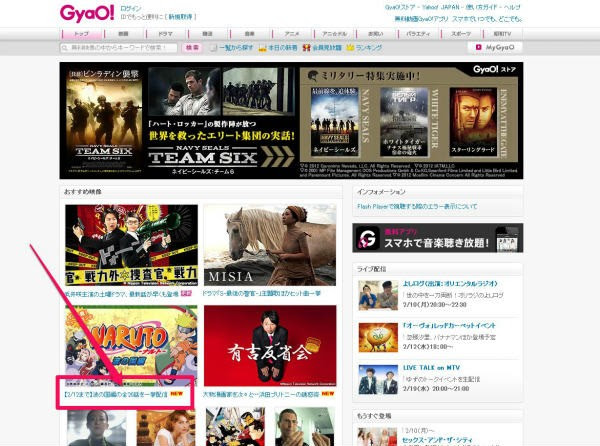Open the スマホで音楽聴き放題 app banner

tap(437, 238)
